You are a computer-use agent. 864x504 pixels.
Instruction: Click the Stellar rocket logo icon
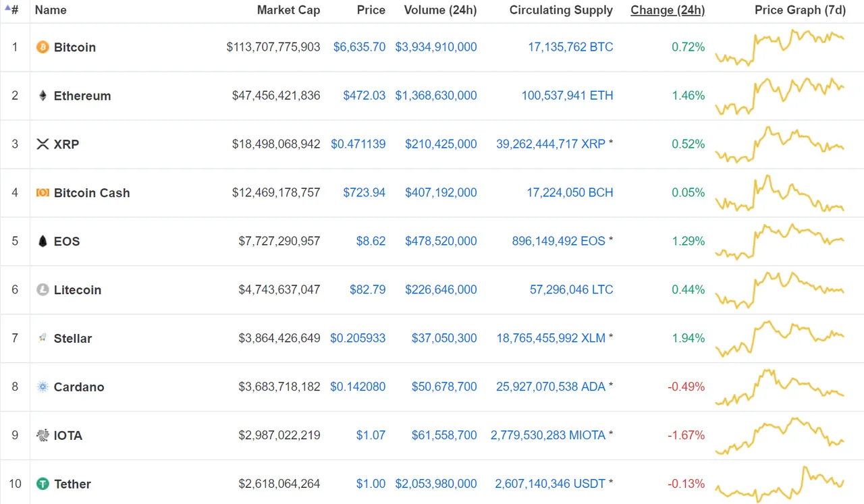click(43, 338)
